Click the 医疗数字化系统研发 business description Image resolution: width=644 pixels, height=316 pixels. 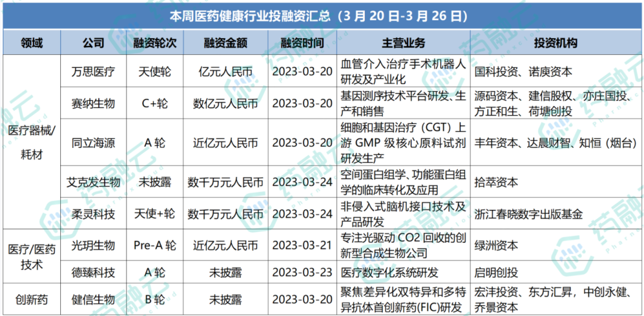(390, 272)
